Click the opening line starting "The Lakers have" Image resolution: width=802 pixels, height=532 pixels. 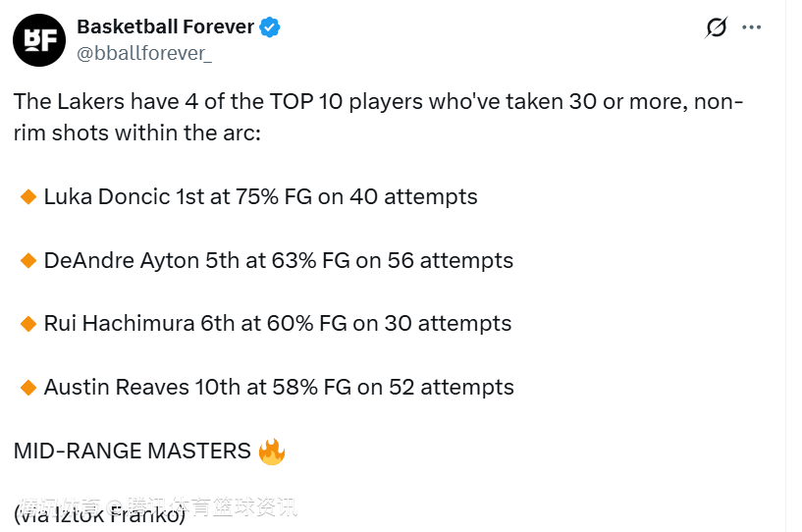tap(378, 102)
